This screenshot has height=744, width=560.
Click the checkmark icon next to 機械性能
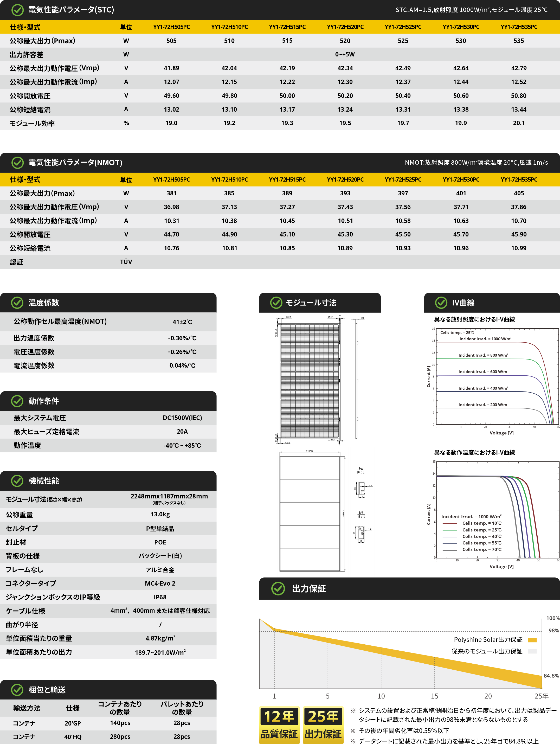click(x=17, y=481)
